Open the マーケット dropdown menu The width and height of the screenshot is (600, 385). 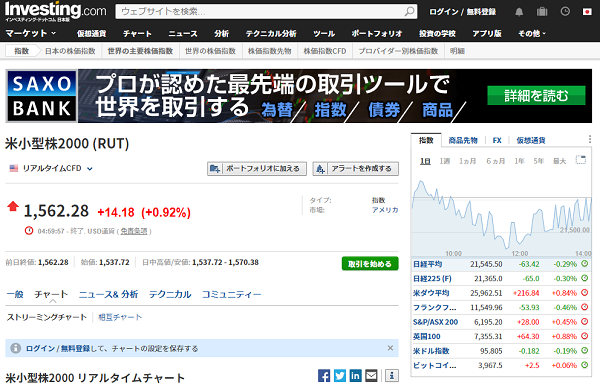point(31,33)
